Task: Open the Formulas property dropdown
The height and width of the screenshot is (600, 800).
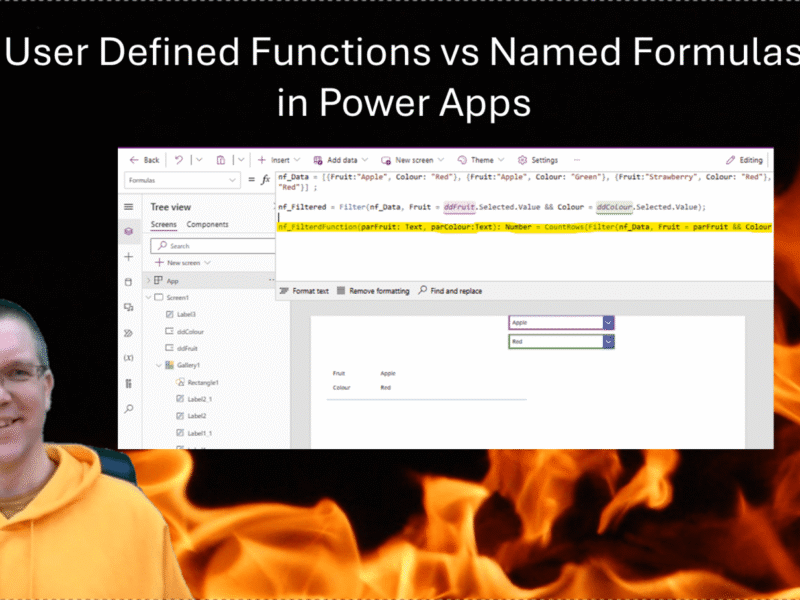Action: click(182, 180)
